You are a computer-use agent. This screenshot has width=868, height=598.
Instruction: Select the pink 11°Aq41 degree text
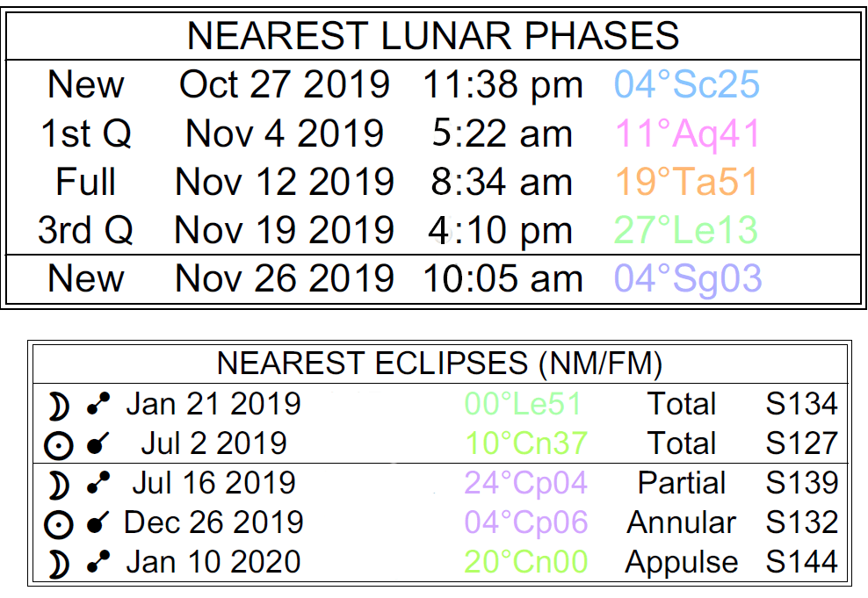(x=688, y=134)
